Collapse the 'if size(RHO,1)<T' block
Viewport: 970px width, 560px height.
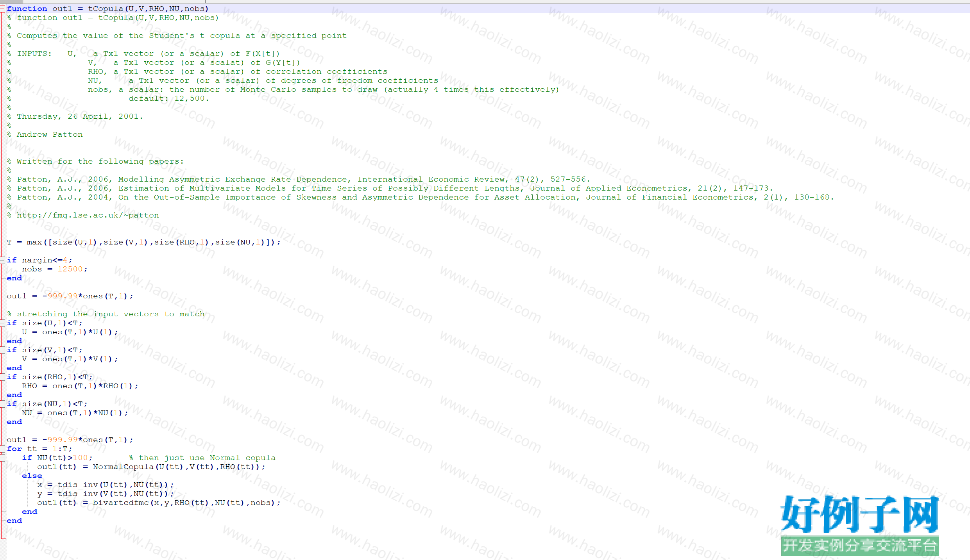pyautogui.click(x=2, y=377)
